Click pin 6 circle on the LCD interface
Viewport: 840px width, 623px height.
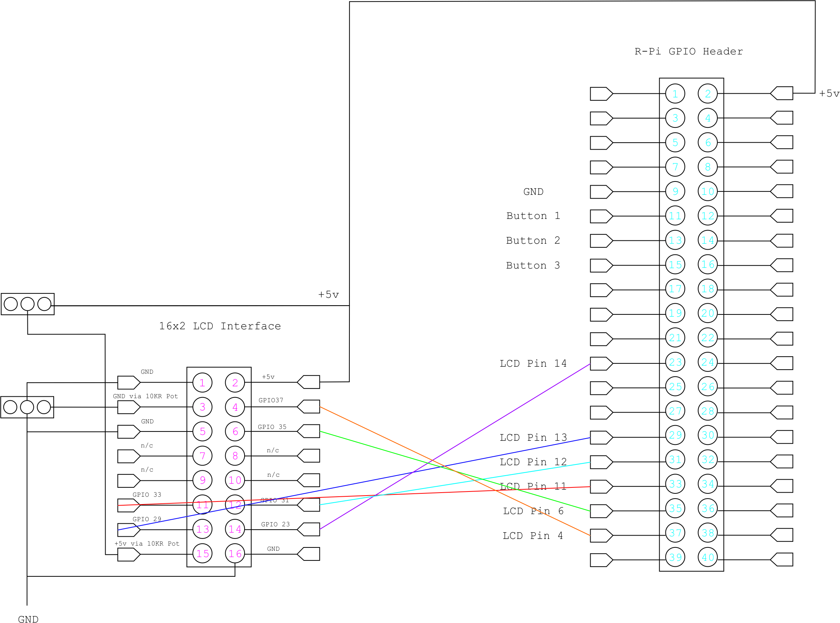[235, 432]
